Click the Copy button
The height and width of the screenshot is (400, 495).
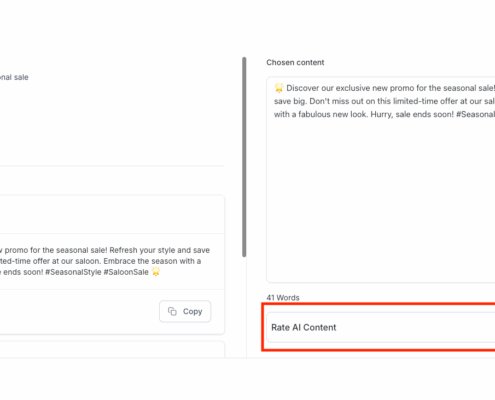click(185, 311)
